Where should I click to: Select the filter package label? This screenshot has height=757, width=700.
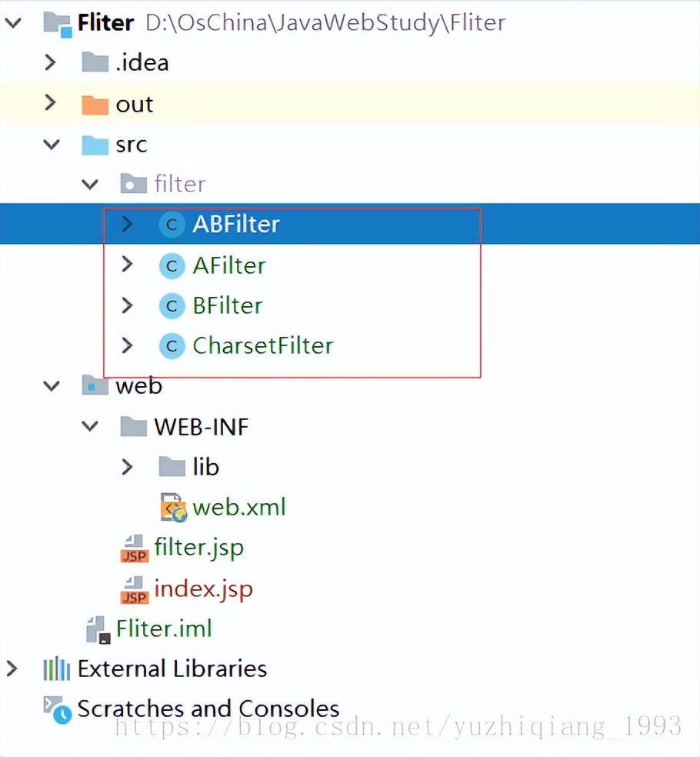coord(179,184)
